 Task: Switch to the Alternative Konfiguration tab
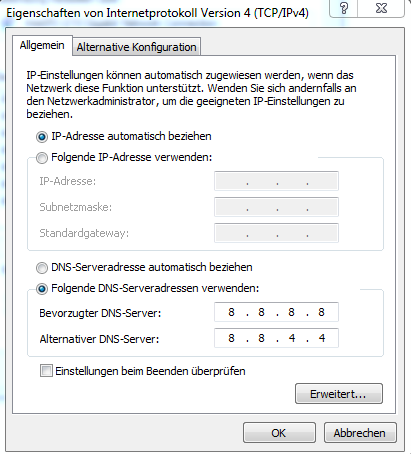[x=137, y=47]
